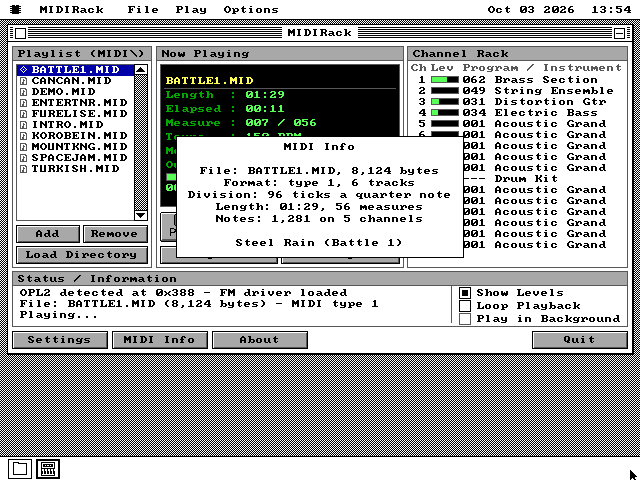Click the Measure 007 / 056 value
640x480 pixels.
281,123
